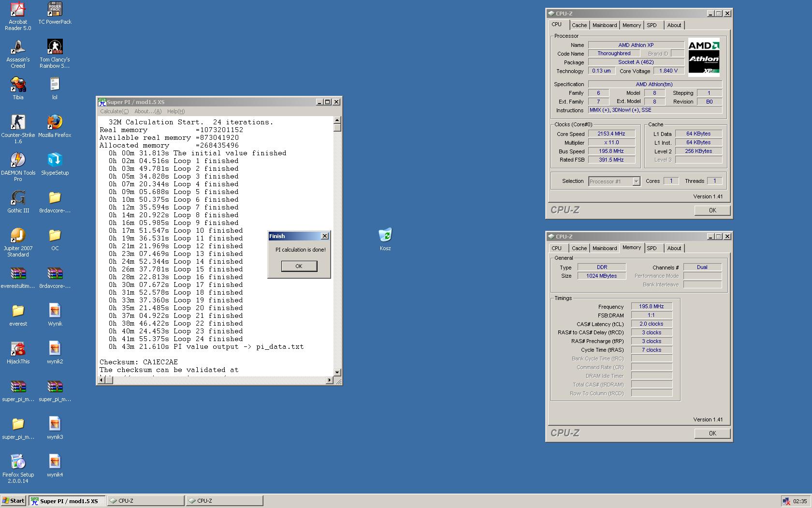Open Cache tab in bottom CPU-Z window
This screenshot has height=508, width=812.
click(579, 248)
